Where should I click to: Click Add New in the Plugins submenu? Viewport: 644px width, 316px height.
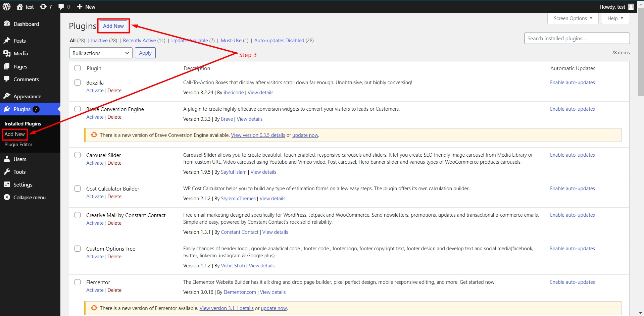pyautogui.click(x=15, y=134)
